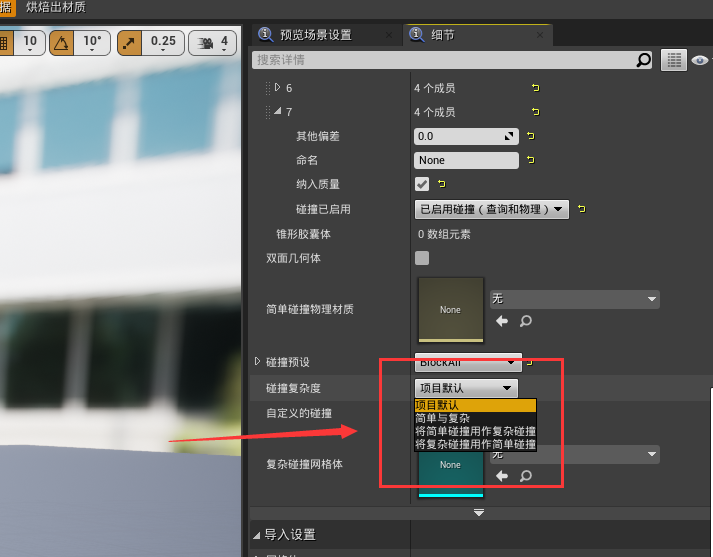Browse to simple collision physical material asset
This screenshot has height=557, width=713.
click(x=525, y=321)
